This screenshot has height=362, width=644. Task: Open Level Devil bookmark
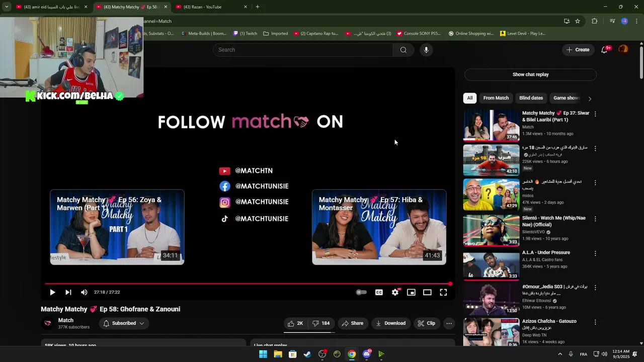(x=523, y=34)
